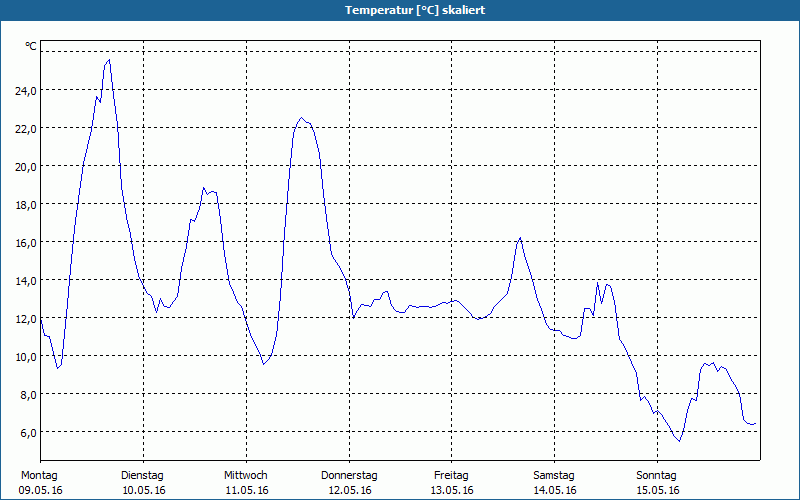Image resolution: width=800 pixels, height=500 pixels.
Task: Click the date 11.05.16
Action: coord(247,491)
